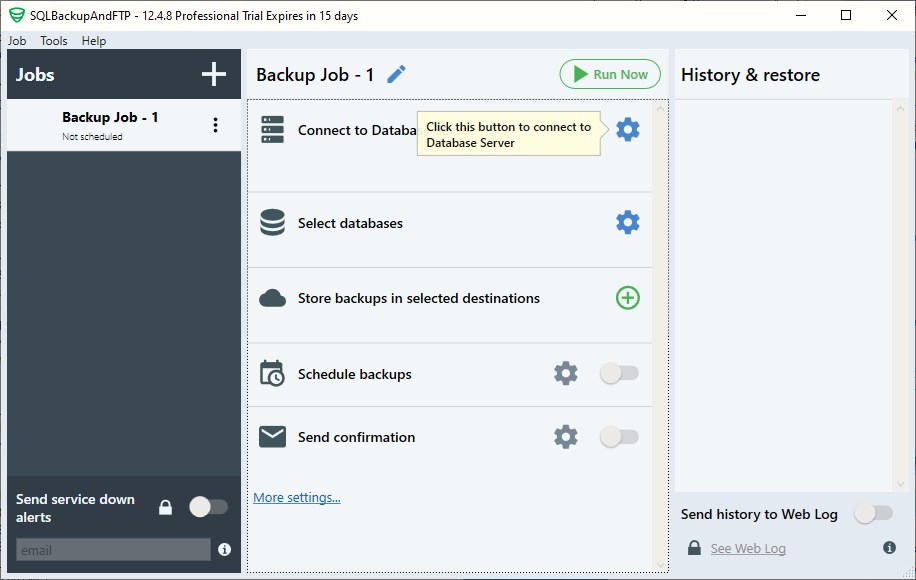Open the Send confirmation gear settings
This screenshot has width=916, height=580.
566,437
